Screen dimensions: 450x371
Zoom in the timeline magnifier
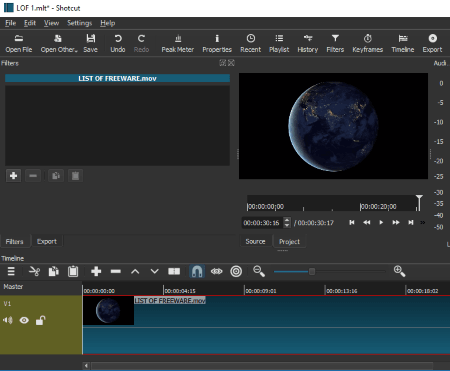coord(399,271)
